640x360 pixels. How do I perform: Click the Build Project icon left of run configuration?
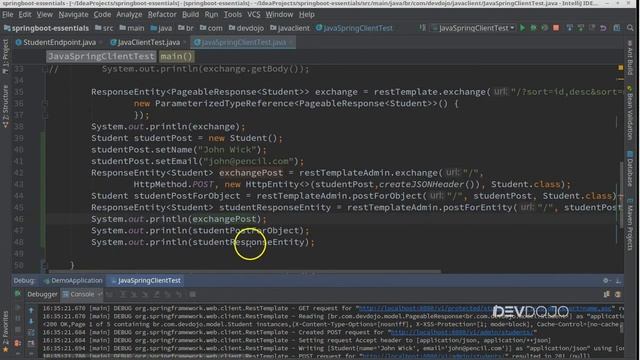422,28
